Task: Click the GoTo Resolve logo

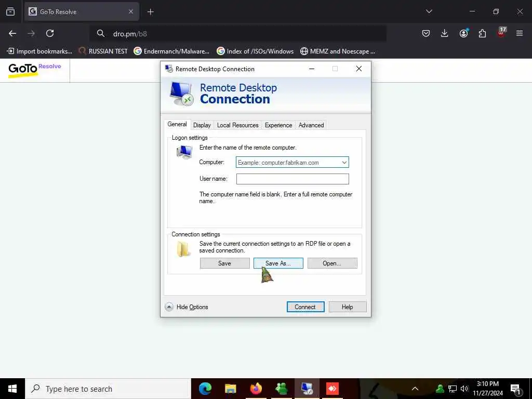Action: [x=35, y=70]
